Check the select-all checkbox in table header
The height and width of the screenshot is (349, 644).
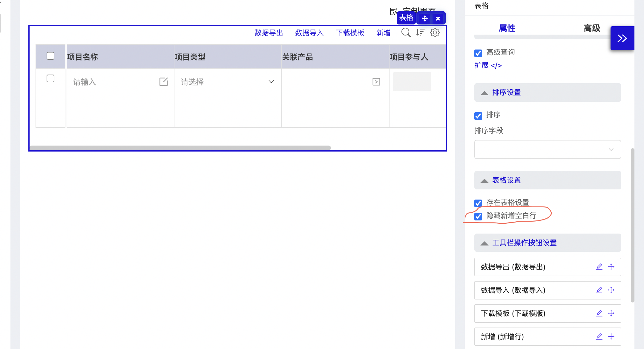click(50, 56)
